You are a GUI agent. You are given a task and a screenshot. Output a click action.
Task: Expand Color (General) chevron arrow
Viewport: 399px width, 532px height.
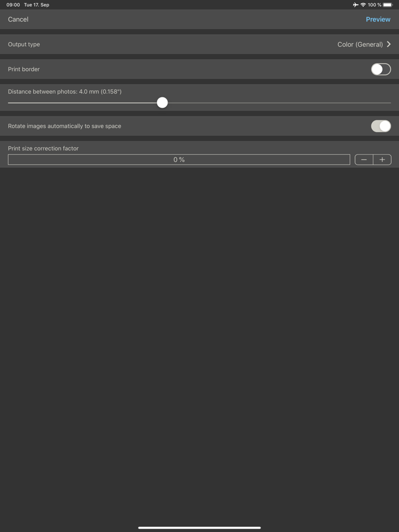click(389, 44)
